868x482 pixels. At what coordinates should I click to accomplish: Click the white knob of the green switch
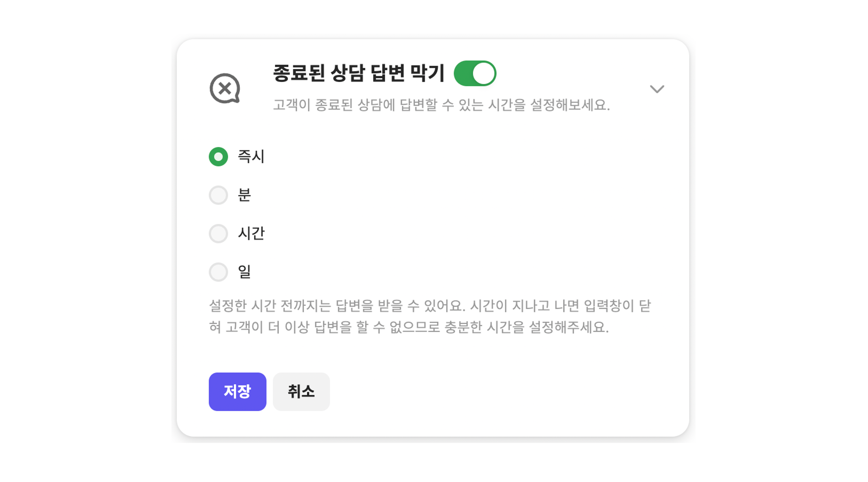pyautogui.click(x=484, y=73)
